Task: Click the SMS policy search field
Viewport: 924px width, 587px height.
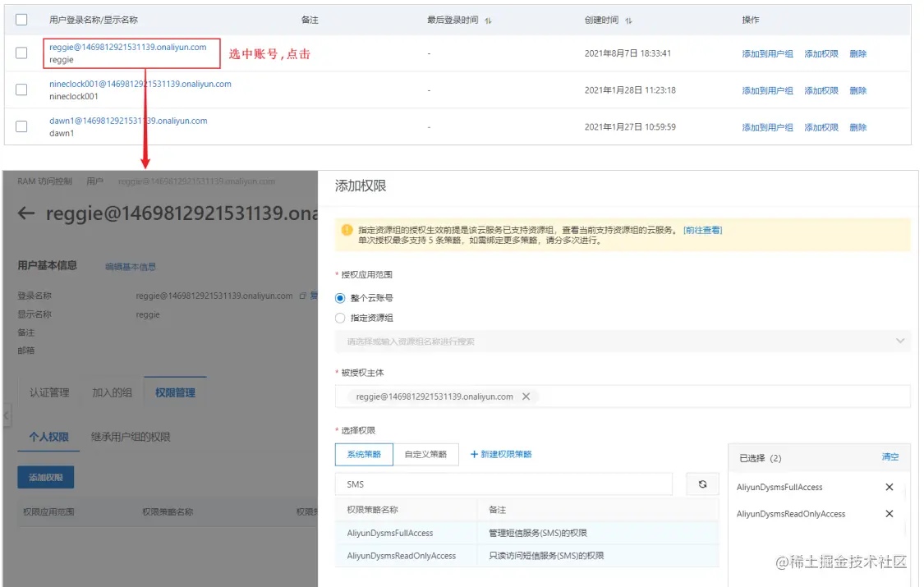Action: coord(503,484)
